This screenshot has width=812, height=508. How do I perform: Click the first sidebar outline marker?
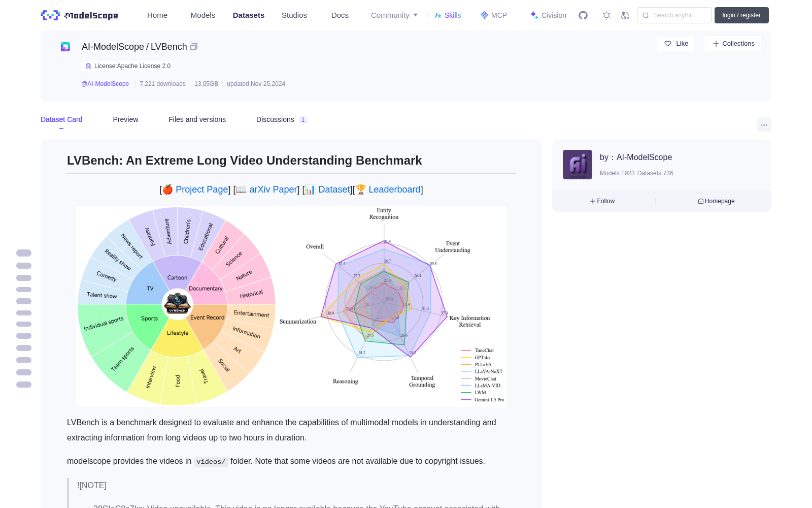coord(24,253)
